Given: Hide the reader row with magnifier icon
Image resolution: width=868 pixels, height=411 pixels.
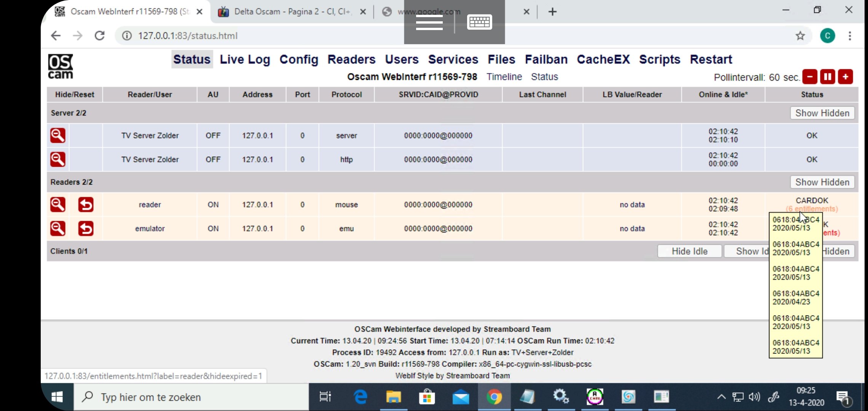Looking at the screenshot, I should pyautogui.click(x=58, y=205).
